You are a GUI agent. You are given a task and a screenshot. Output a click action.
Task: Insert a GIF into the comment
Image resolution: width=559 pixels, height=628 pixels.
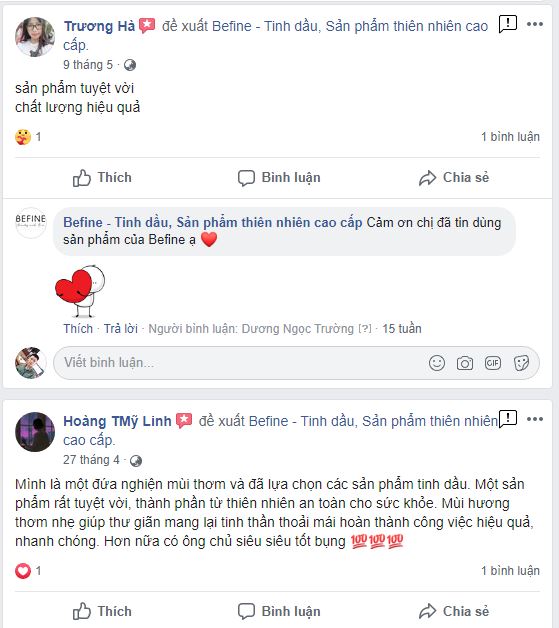tap(493, 363)
